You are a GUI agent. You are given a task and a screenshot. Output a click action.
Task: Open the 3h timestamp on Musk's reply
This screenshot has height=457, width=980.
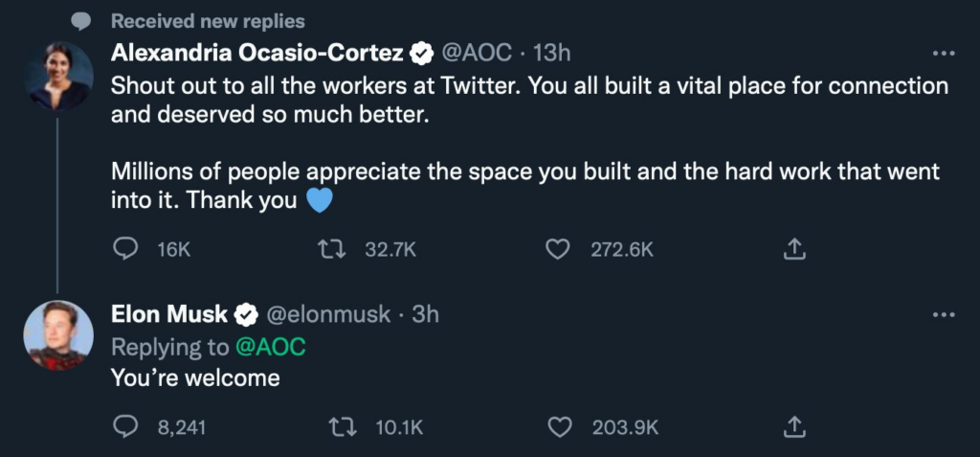(x=425, y=314)
